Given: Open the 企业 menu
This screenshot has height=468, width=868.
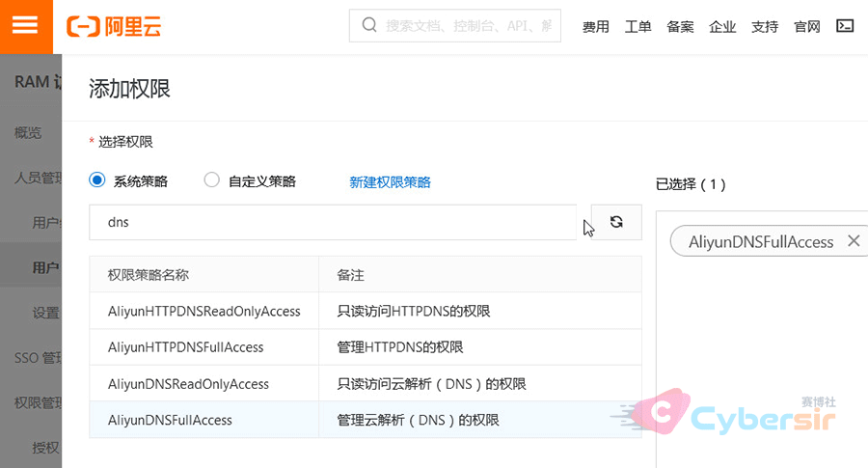Looking at the screenshot, I should click(722, 27).
